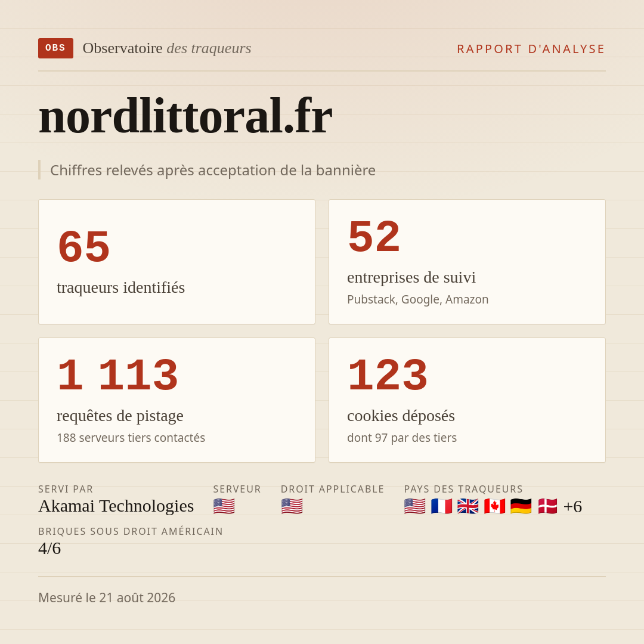
Task: Click the 'entreprises de suivi' label
Action: point(411,277)
